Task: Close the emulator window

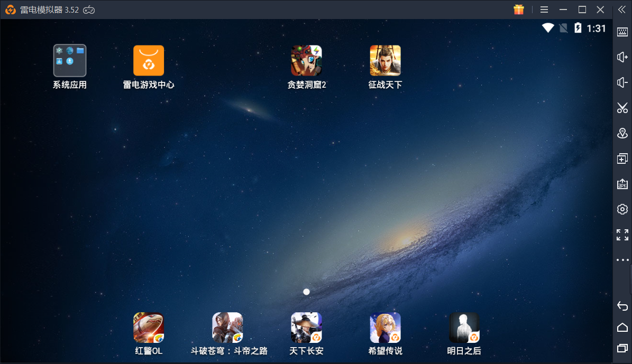Action: 601,10
